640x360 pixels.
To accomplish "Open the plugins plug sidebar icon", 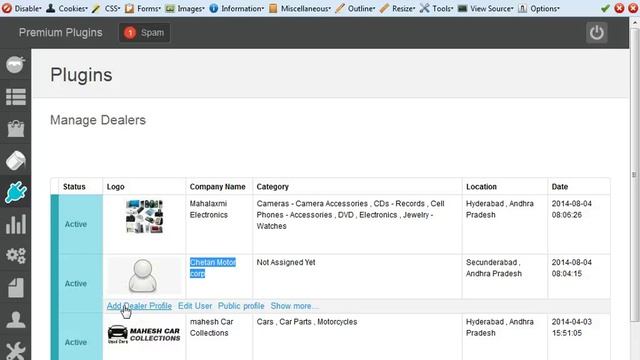I will 16,192.
